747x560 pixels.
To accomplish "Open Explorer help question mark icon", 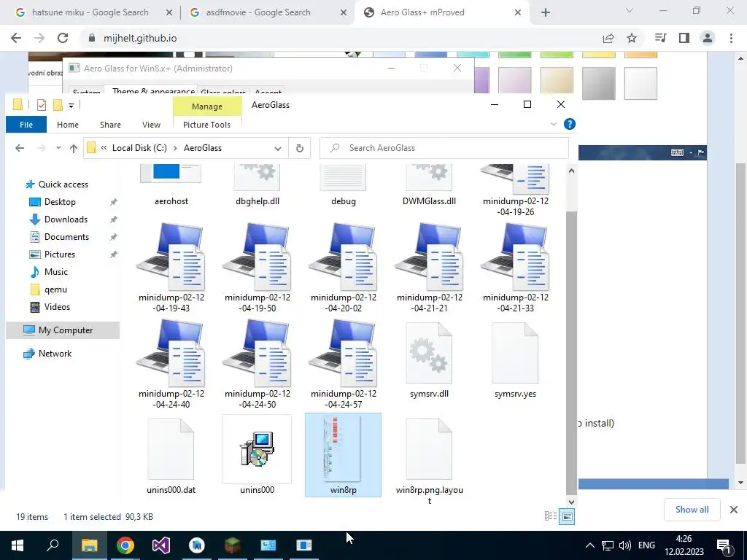I will (569, 124).
